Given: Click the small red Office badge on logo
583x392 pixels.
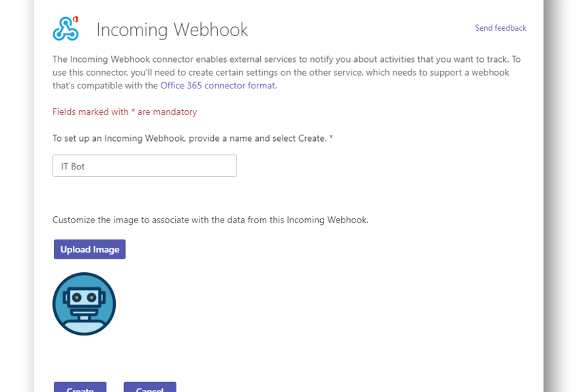Looking at the screenshot, I should coord(76,19).
